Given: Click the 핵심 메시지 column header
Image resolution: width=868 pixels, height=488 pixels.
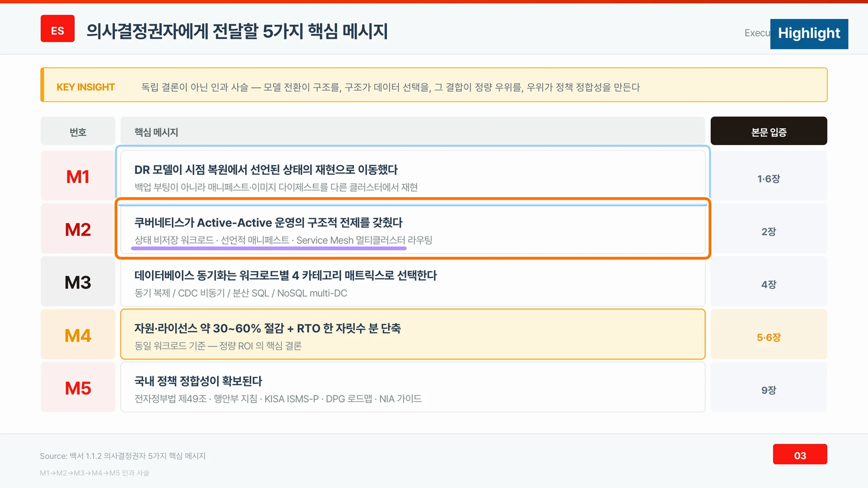Looking at the screenshot, I should tap(412, 131).
